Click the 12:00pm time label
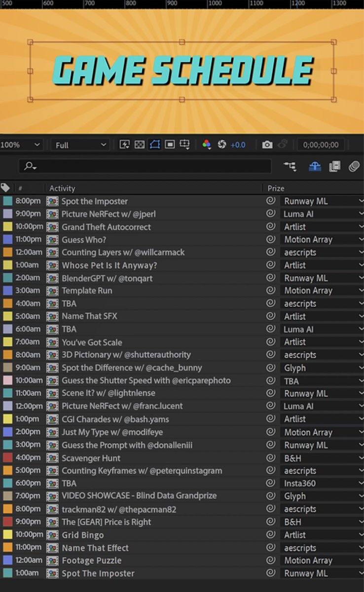This screenshot has width=364, height=592. coord(29,406)
